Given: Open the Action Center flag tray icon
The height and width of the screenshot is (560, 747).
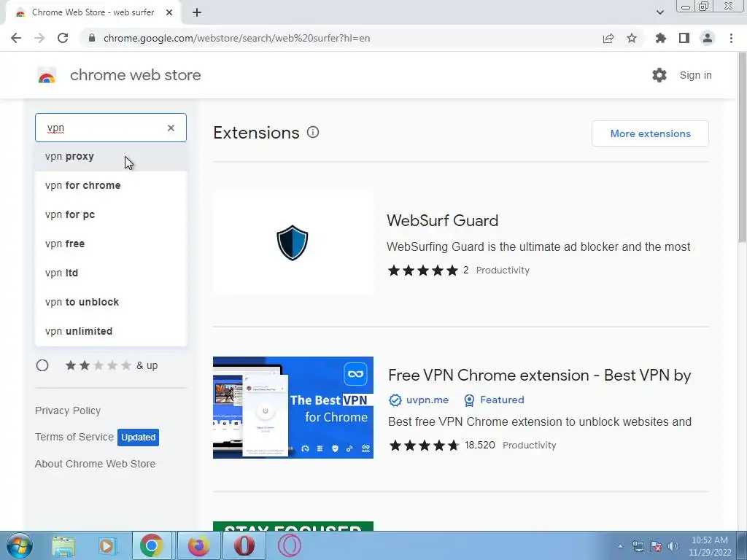Looking at the screenshot, I should pyautogui.click(x=656, y=546).
